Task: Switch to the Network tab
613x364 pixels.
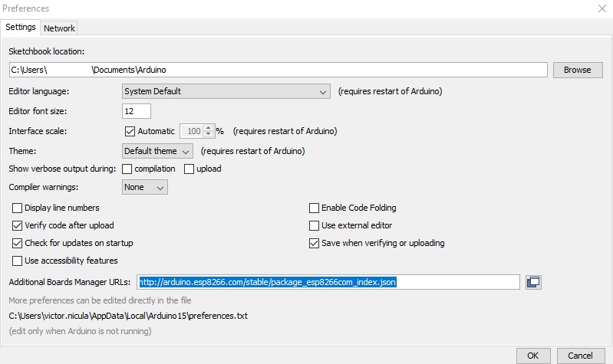Action: point(59,28)
